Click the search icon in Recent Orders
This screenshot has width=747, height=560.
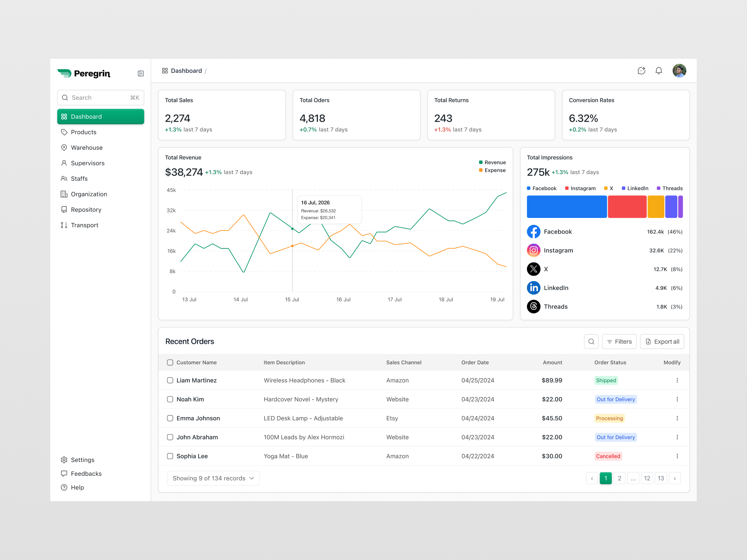(x=591, y=342)
